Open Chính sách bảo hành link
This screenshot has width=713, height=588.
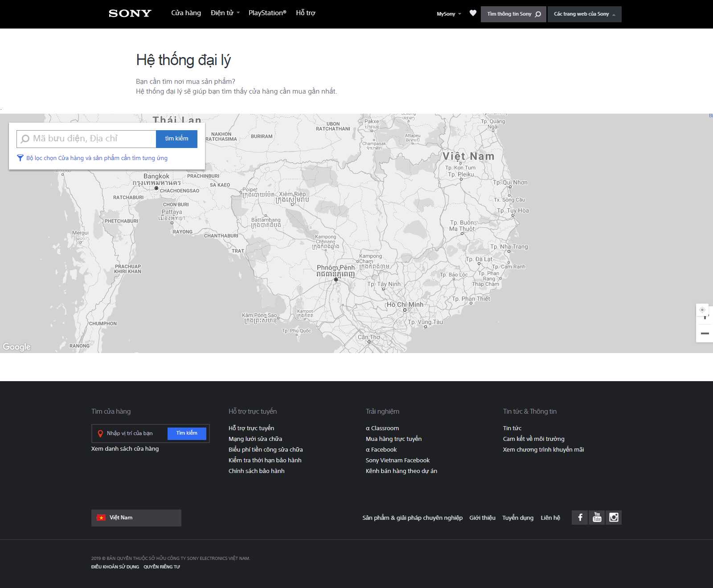[x=256, y=471]
